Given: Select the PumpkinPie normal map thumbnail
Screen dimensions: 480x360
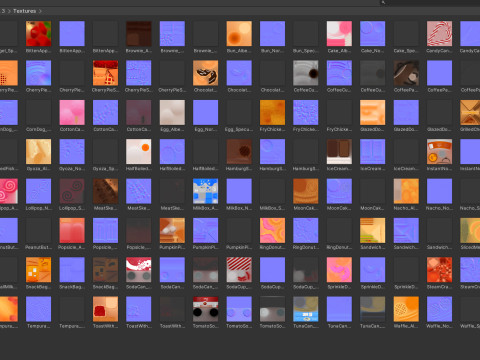Looking at the screenshot, I should [206, 230].
